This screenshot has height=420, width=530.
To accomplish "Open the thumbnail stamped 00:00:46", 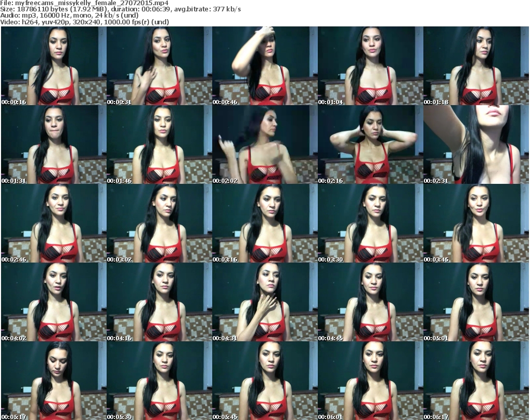I will (x=265, y=66).
